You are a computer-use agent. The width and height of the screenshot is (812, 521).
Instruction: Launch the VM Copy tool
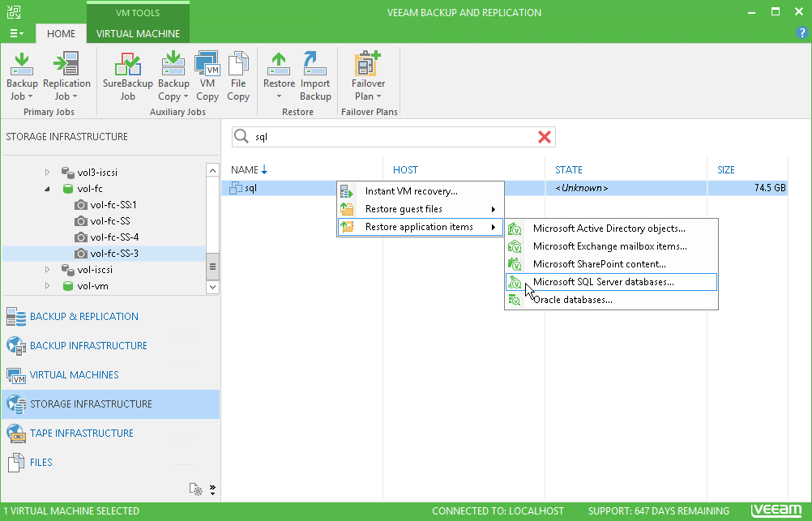(207, 75)
